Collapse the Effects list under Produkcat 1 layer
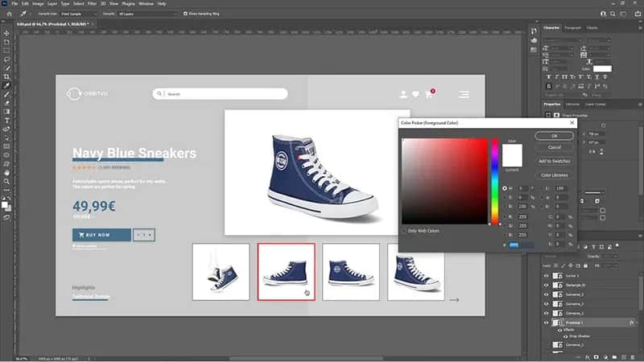The image size is (644, 362). tap(635, 322)
